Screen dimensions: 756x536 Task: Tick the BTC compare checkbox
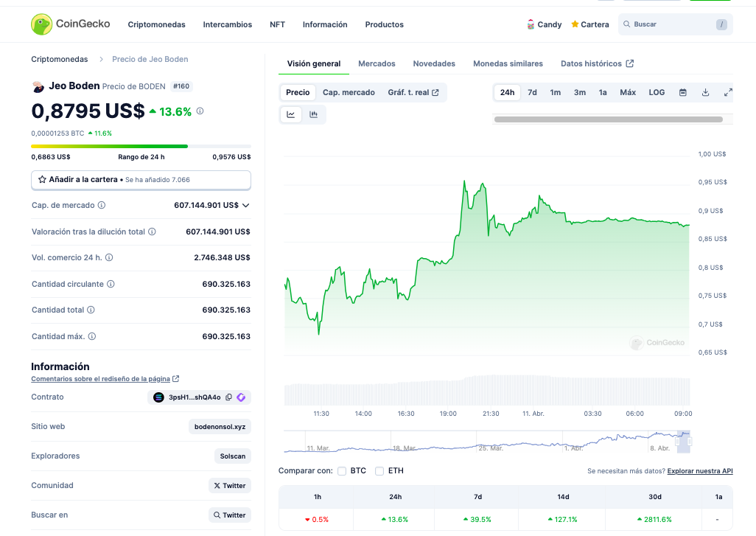pyautogui.click(x=342, y=471)
